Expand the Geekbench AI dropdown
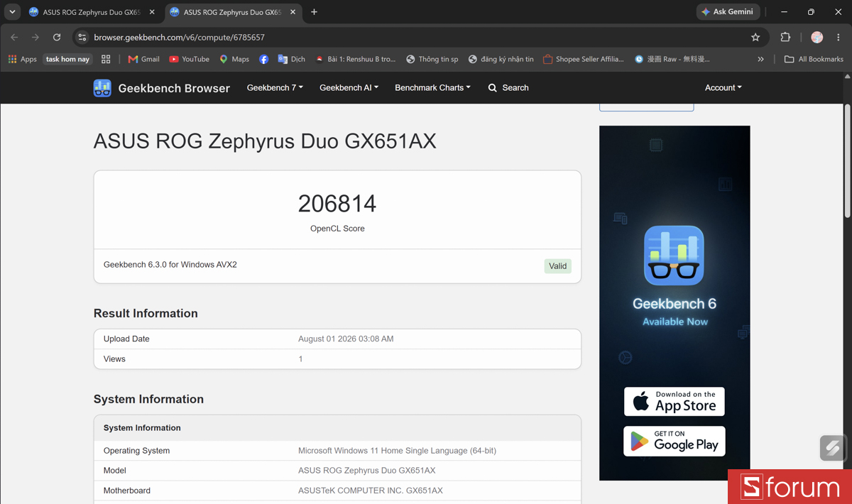 coord(349,88)
